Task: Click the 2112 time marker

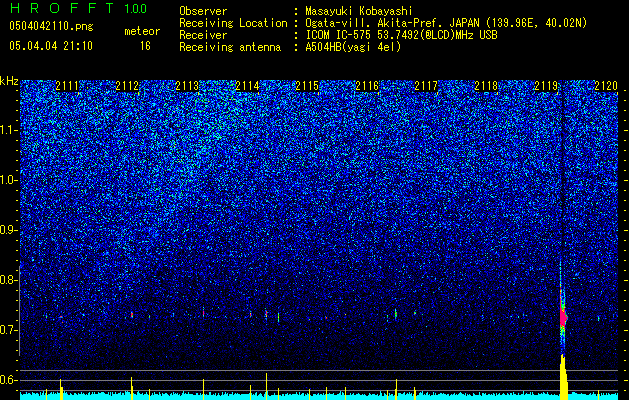Action: pos(127,86)
